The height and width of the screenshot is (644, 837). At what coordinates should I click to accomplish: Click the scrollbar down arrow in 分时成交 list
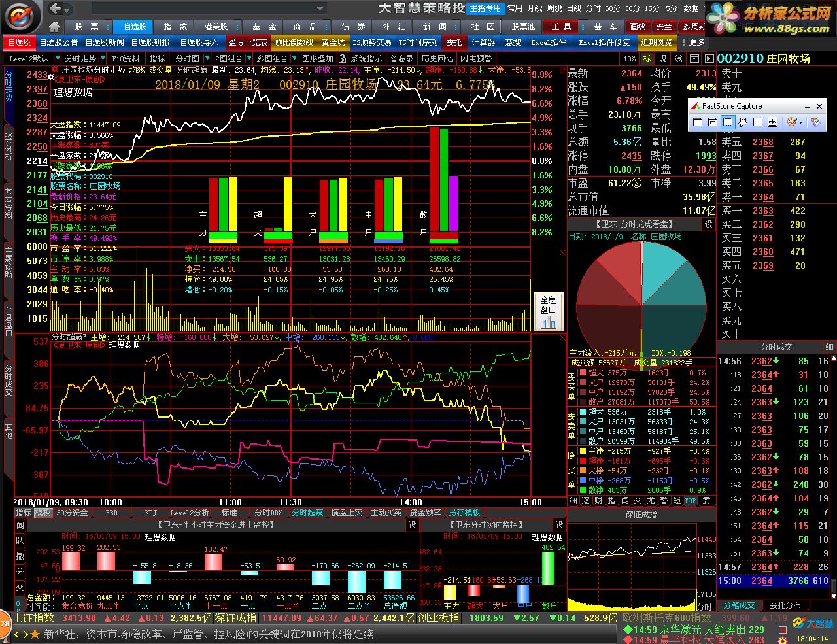click(833, 595)
